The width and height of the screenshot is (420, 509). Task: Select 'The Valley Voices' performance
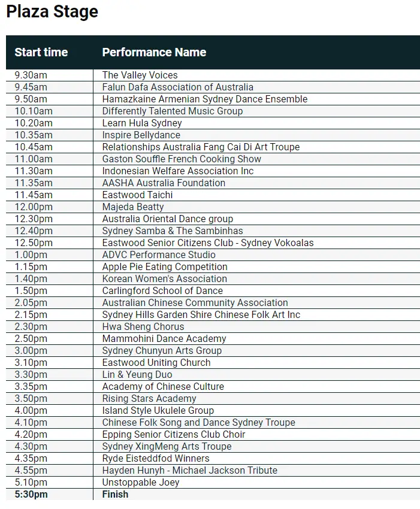[x=140, y=75]
